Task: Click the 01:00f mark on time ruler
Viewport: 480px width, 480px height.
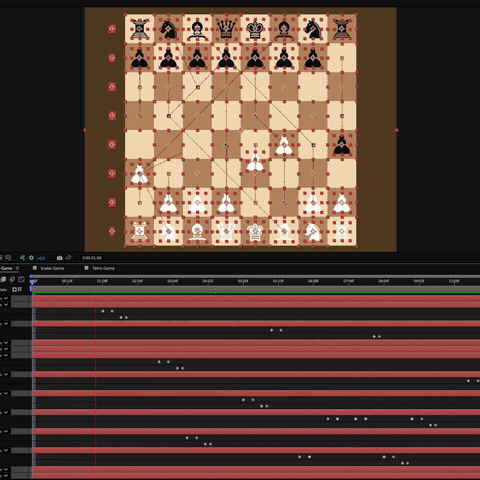Action: 102,281
